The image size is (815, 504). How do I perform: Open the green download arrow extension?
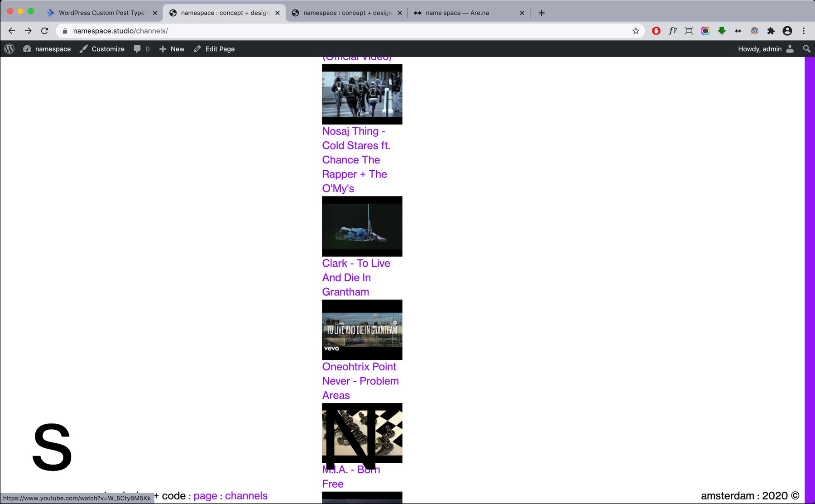pos(722,31)
